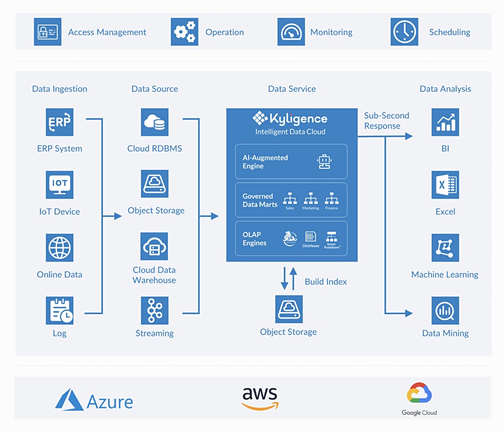Click the "Cloud Data Warehouse" label text
The image size is (504, 432).
click(x=154, y=275)
